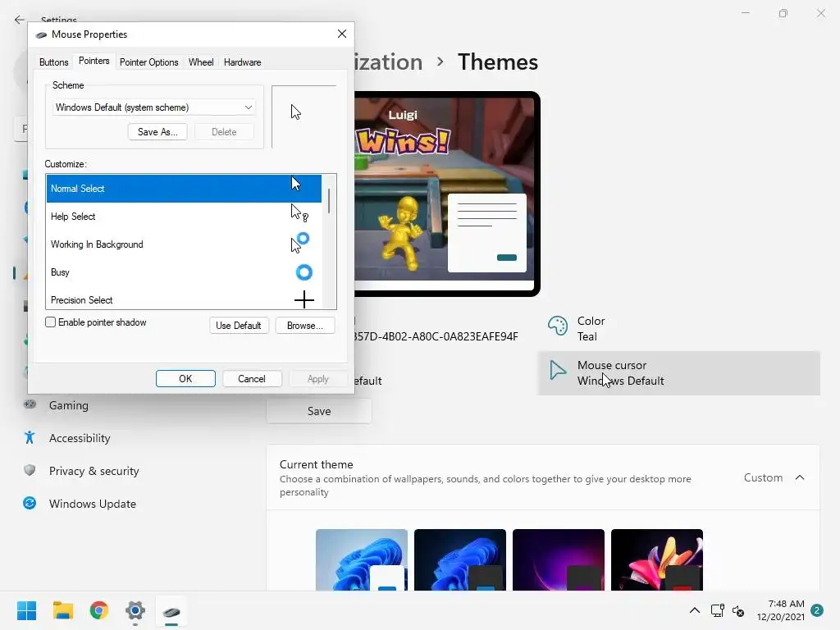This screenshot has width=840, height=630.
Task: Click the Precision Select crosshair icon
Action: [304, 299]
